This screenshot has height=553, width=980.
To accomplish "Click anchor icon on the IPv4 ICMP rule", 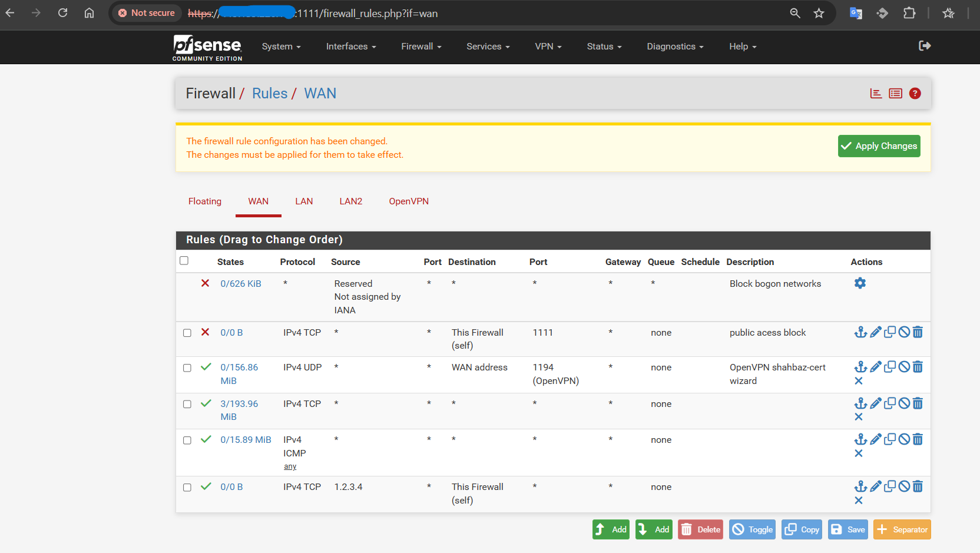I will tap(860, 439).
